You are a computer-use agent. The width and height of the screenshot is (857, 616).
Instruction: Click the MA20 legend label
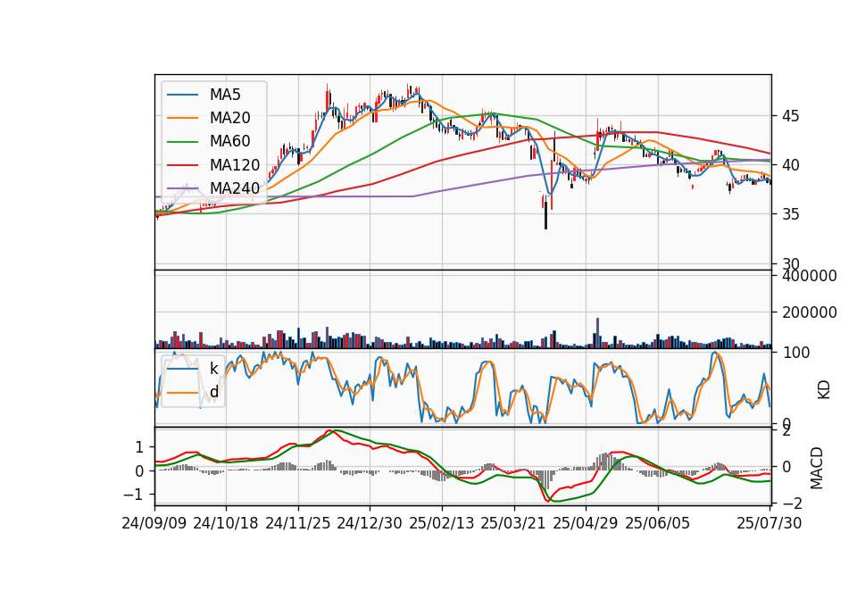(x=230, y=118)
